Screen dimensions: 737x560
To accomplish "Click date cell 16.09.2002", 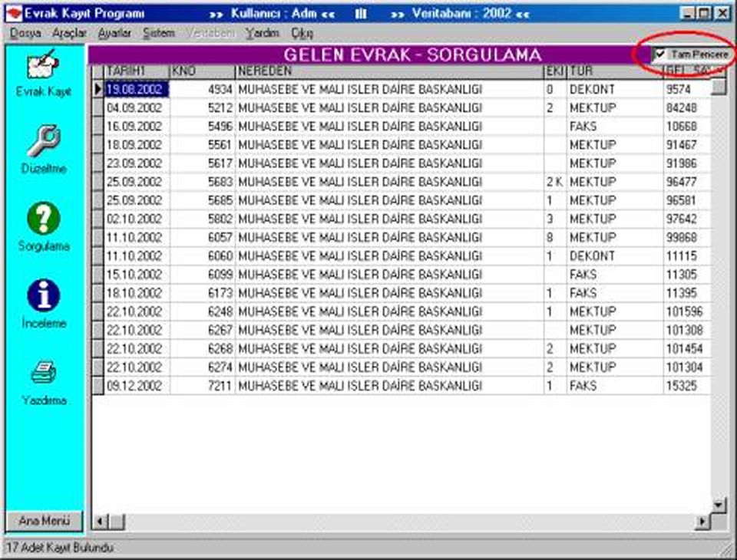I will [137, 127].
